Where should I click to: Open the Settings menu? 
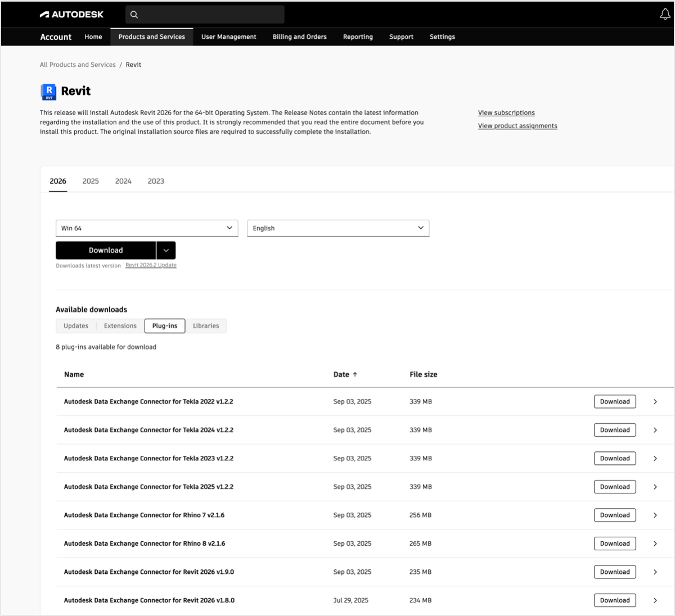coord(442,37)
